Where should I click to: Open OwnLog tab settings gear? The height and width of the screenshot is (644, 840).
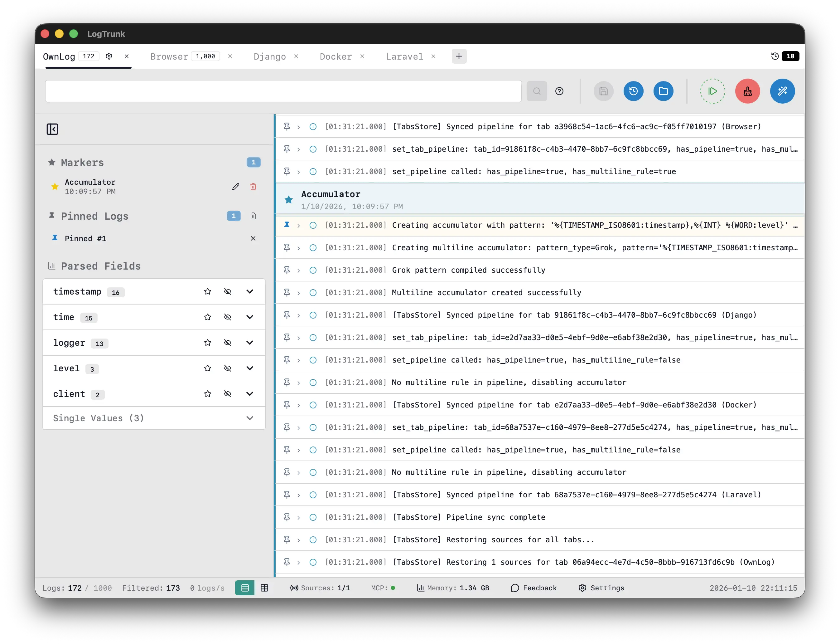tap(109, 56)
